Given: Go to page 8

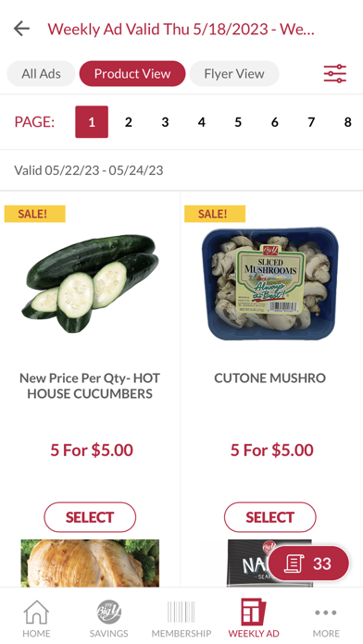Looking at the screenshot, I should 348,122.
